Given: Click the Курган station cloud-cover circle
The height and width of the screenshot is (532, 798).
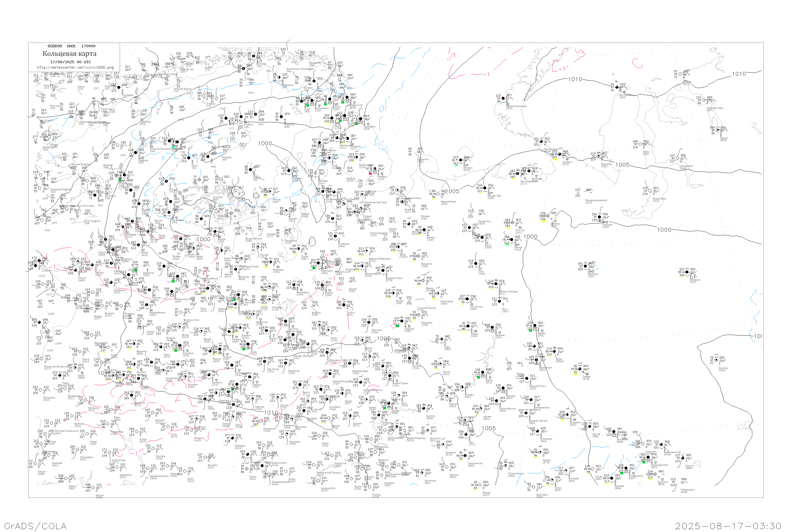Looking at the screenshot, I should [590, 426].
